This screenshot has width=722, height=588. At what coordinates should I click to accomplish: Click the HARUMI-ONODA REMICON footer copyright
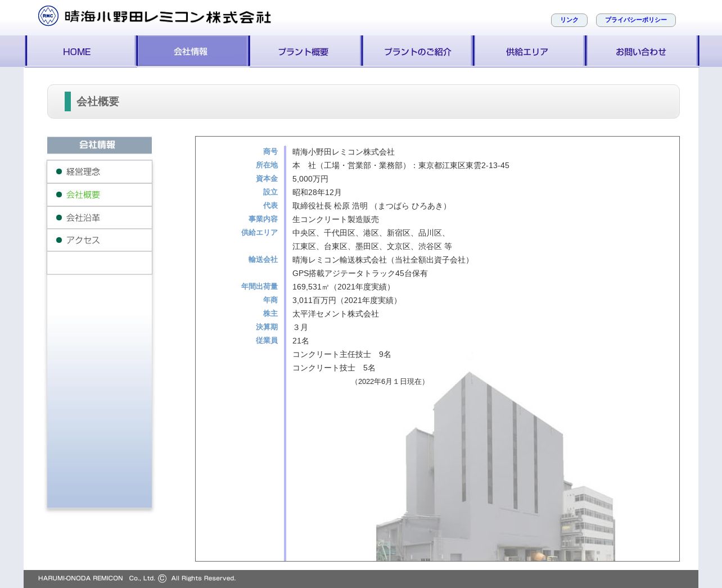[137, 578]
